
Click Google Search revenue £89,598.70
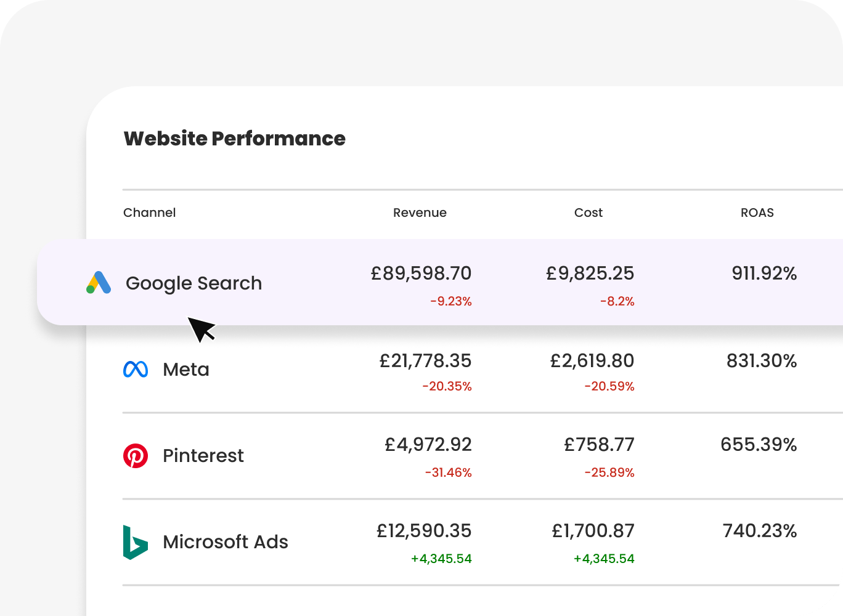click(x=421, y=273)
